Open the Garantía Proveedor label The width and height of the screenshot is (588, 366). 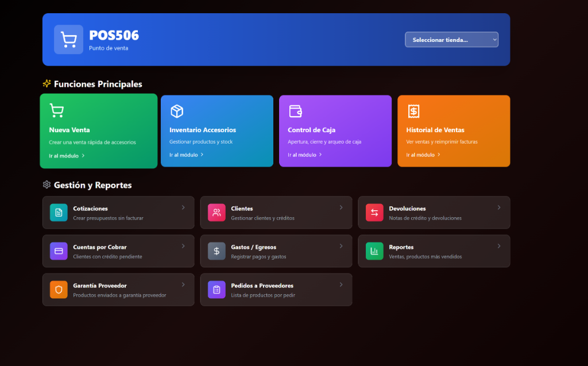coord(100,286)
